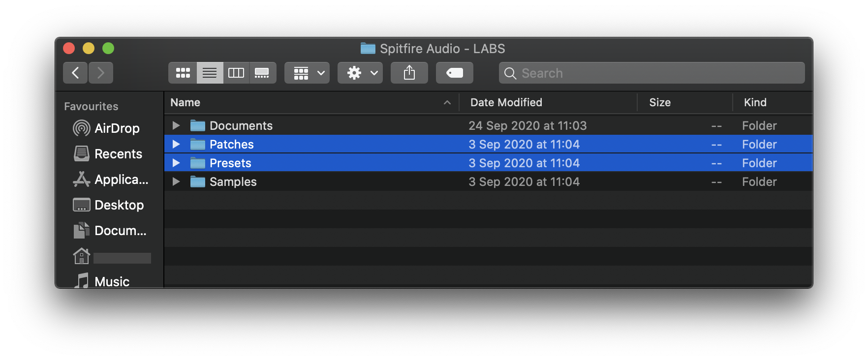Click the Favourites sidebar heading
The width and height of the screenshot is (868, 361).
(91, 106)
